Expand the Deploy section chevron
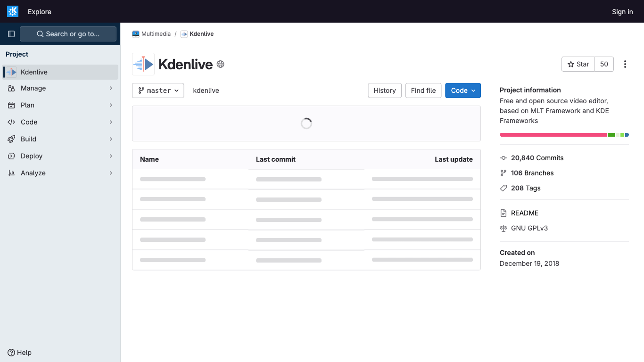Viewport: 644px width, 362px height. pyautogui.click(x=111, y=156)
